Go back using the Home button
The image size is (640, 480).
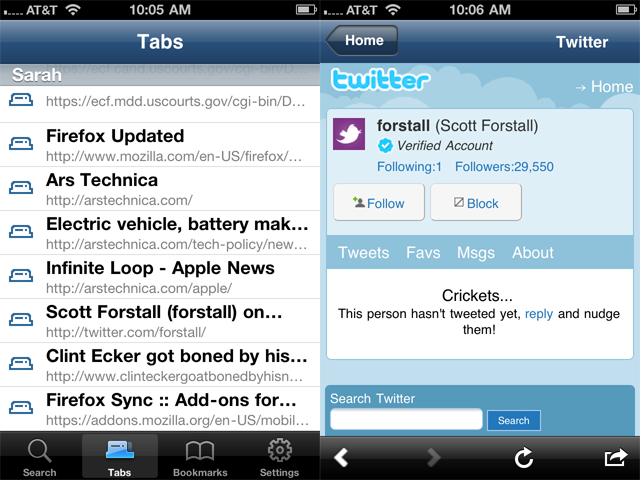362,40
